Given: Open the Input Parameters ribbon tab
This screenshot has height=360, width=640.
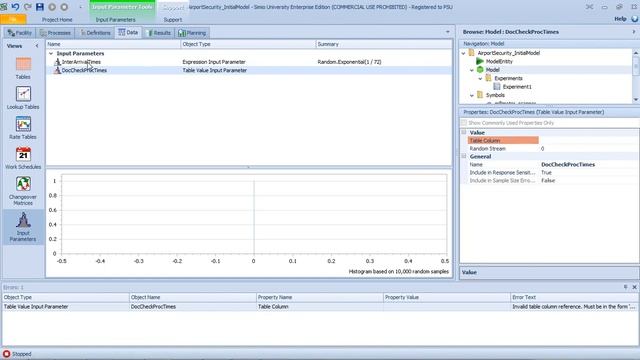Looking at the screenshot, I should coord(116,20).
